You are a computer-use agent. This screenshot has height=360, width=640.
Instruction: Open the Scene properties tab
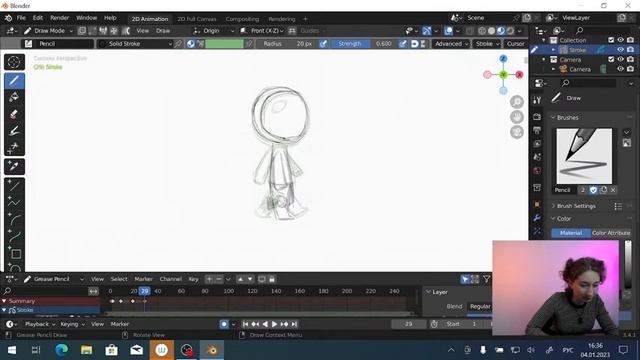(537, 157)
